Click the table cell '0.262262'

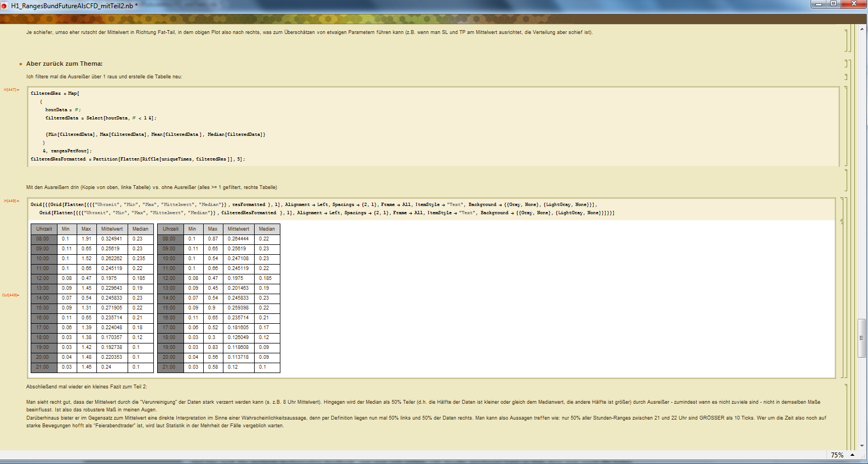pyautogui.click(x=112, y=259)
